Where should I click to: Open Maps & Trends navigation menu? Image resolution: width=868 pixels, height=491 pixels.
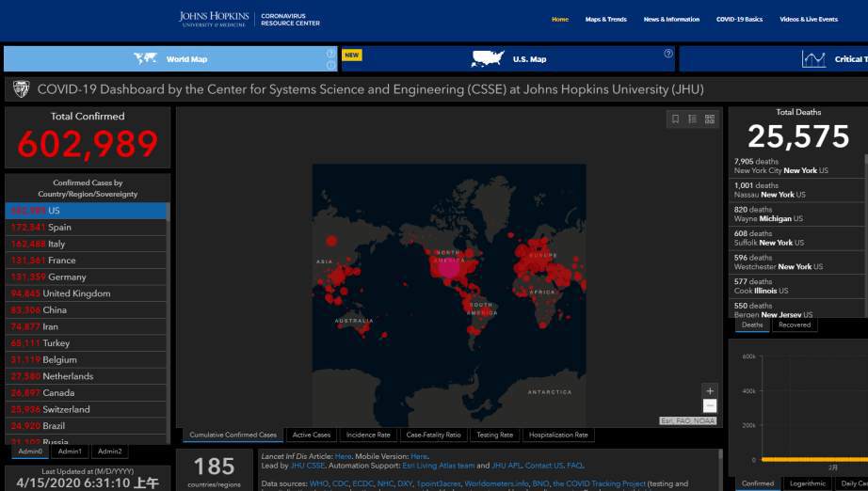(606, 20)
